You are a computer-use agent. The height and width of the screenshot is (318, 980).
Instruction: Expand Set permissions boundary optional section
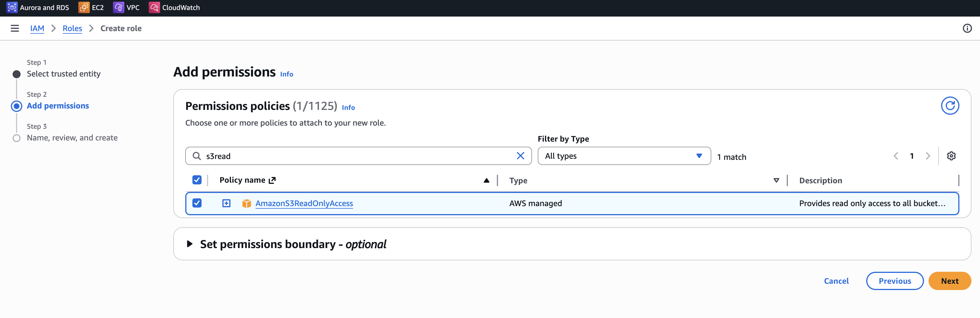pyautogui.click(x=190, y=244)
